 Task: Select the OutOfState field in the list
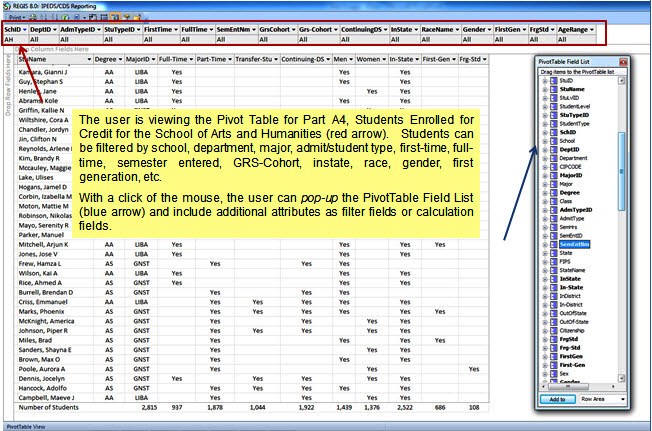573,313
